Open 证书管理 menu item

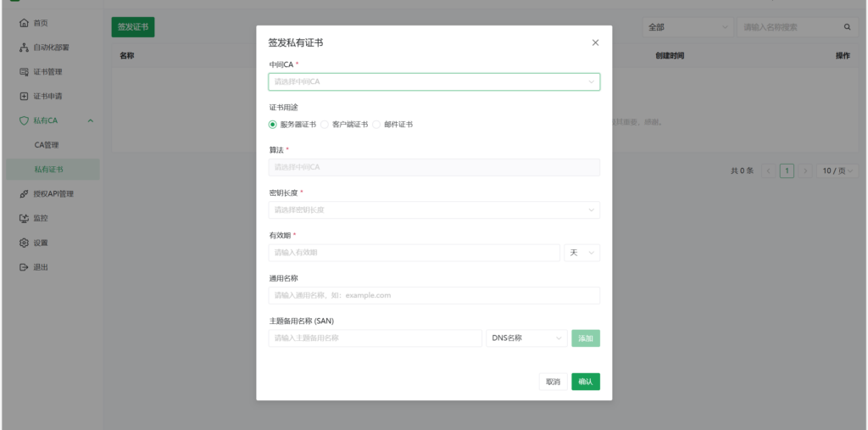click(53, 72)
